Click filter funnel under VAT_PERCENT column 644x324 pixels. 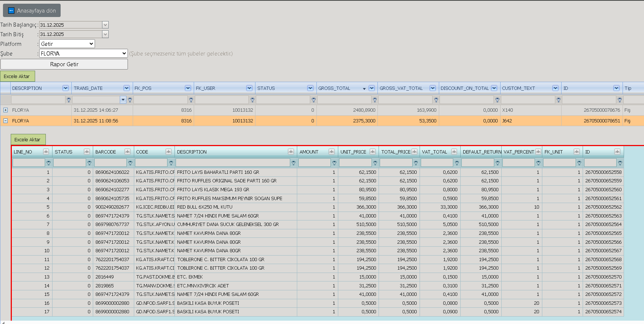(x=538, y=163)
